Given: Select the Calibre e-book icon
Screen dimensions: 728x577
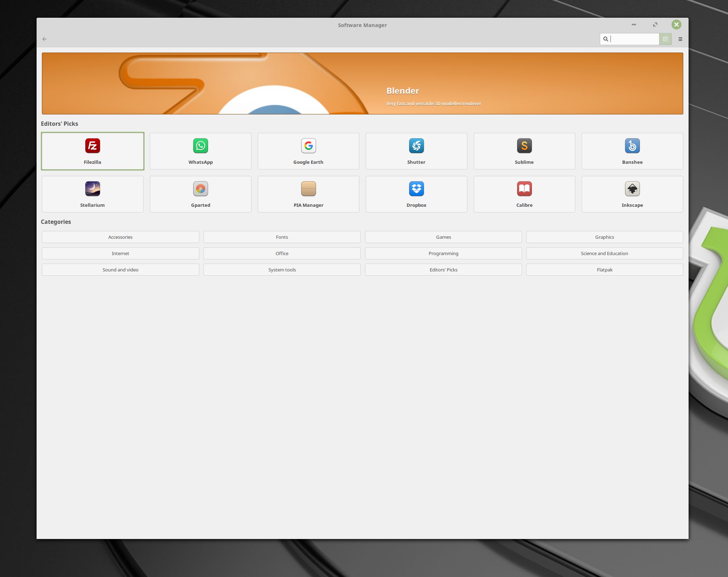Looking at the screenshot, I should click(x=524, y=189).
